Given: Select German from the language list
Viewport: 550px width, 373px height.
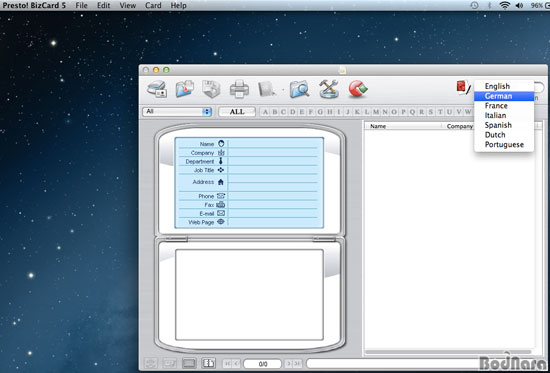Looking at the screenshot, I should 504,96.
